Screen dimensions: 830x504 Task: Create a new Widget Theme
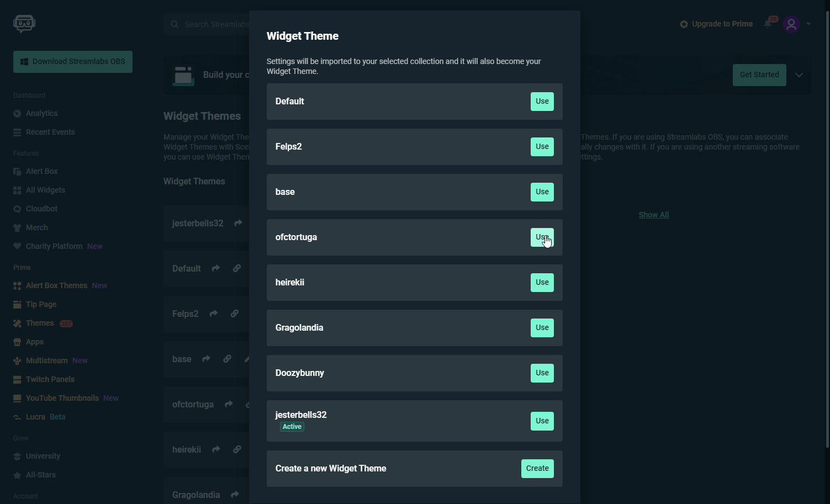pyautogui.click(x=537, y=469)
